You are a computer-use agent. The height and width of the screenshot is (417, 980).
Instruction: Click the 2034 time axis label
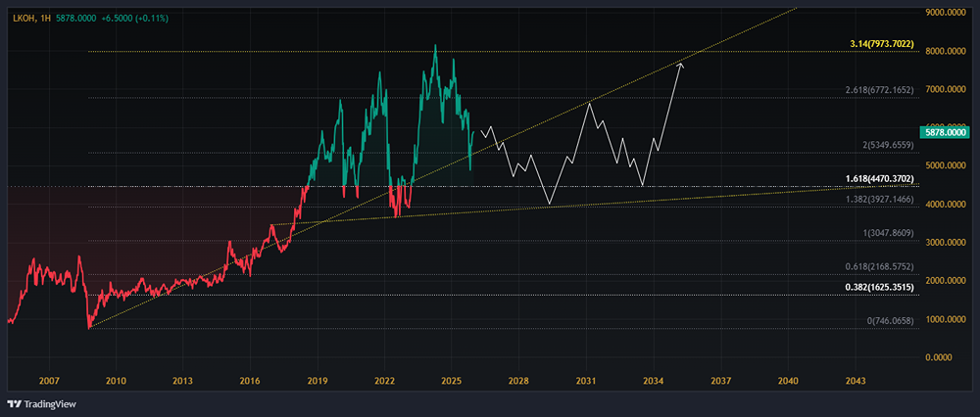(654, 381)
